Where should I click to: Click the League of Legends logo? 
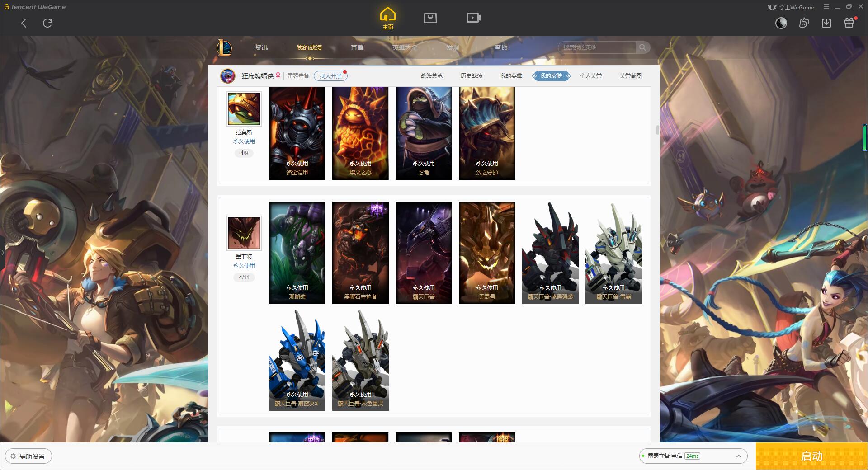[225, 47]
